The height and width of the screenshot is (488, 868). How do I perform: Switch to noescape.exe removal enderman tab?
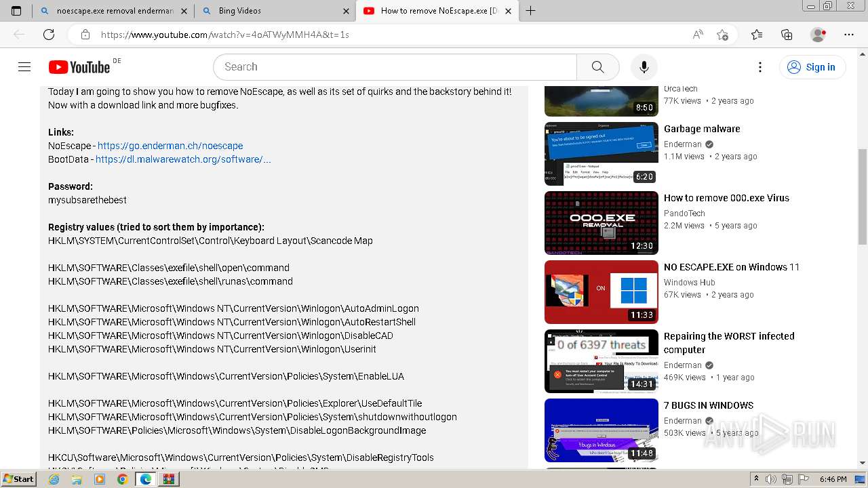click(113, 11)
